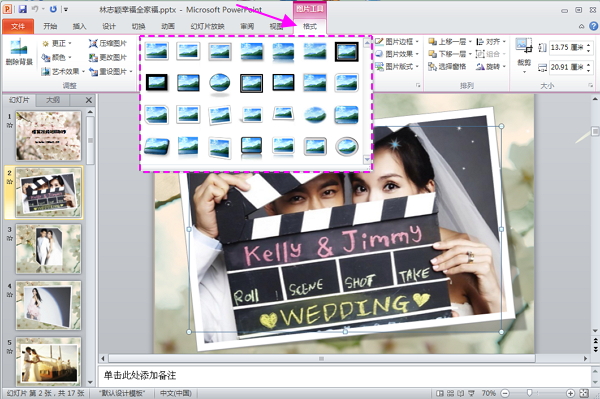
Task: Switch to the Outline pane tab
Action: 53,100
